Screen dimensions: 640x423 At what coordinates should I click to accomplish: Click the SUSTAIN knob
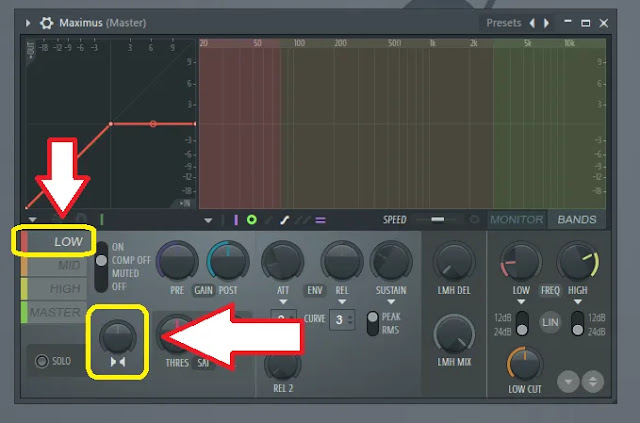391,262
